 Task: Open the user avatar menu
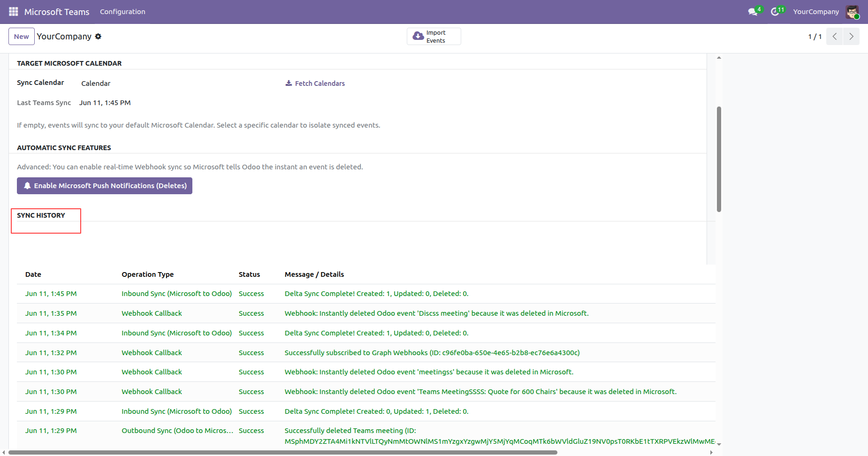(x=852, y=12)
